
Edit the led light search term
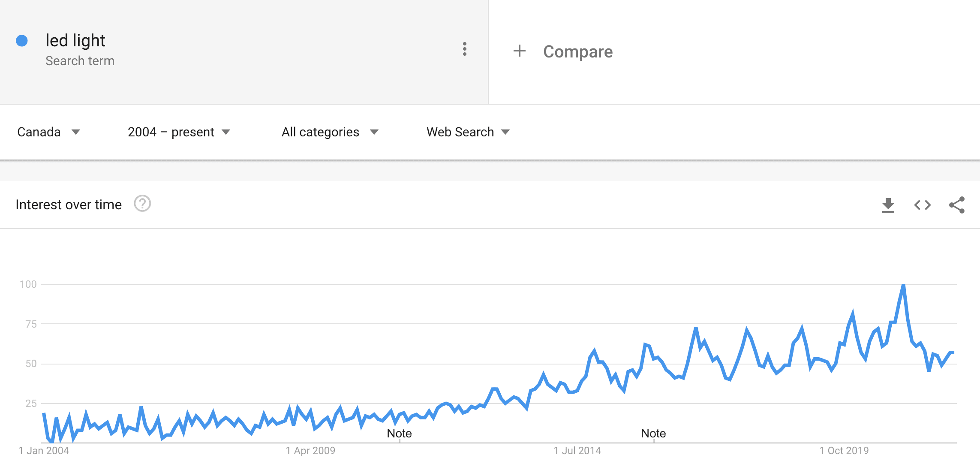pyautogui.click(x=75, y=41)
